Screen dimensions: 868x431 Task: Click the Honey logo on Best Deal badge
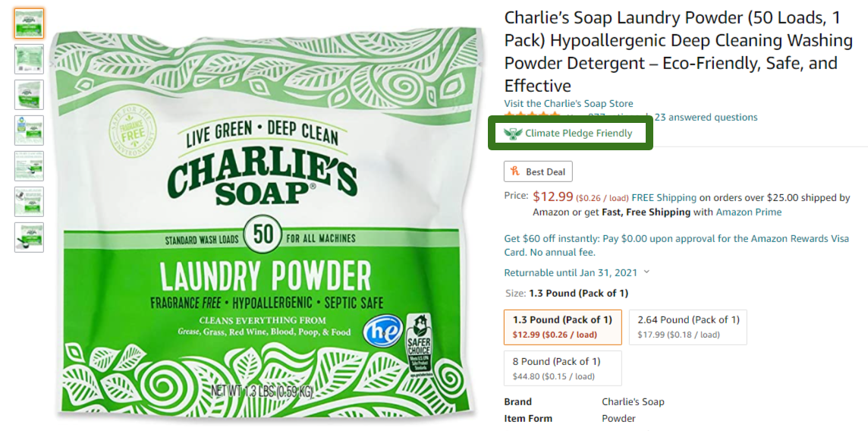[515, 171]
